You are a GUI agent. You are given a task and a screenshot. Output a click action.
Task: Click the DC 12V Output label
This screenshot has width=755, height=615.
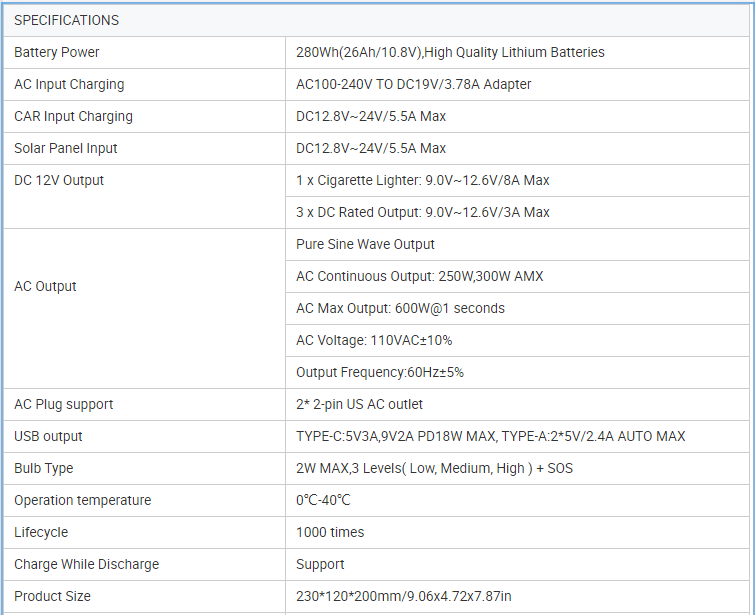(x=59, y=180)
